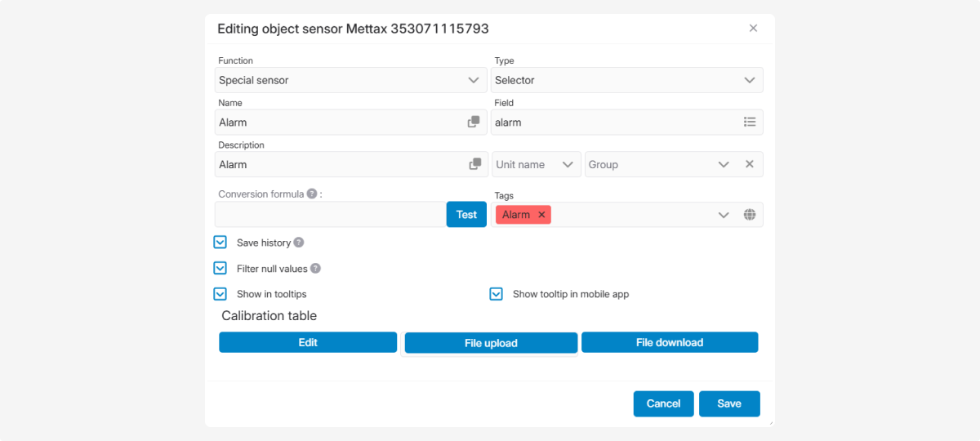Click the Filter null values help icon

click(315, 269)
